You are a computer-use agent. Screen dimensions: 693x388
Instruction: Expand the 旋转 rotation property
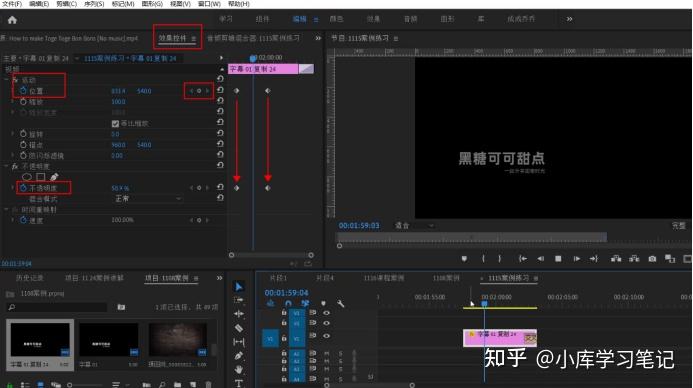pos(12,134)
